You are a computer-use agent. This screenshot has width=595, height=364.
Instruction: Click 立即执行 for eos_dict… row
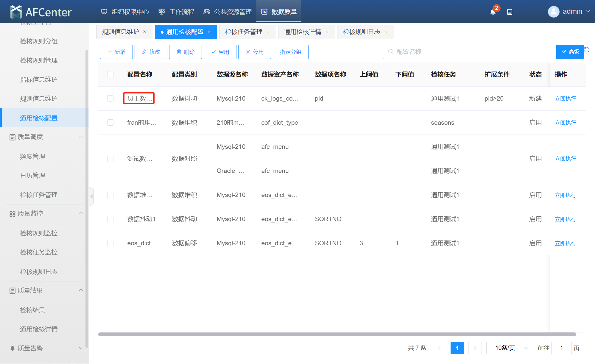point(565,243)
